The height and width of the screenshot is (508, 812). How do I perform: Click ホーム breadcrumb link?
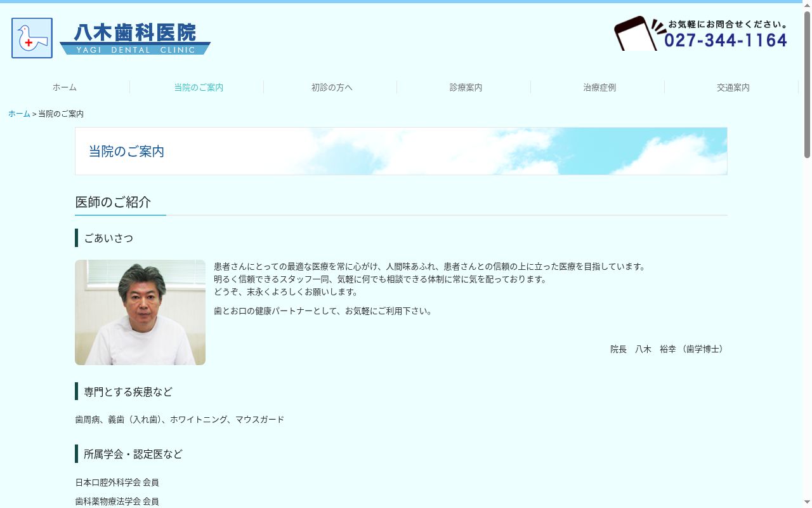[19, 114]
